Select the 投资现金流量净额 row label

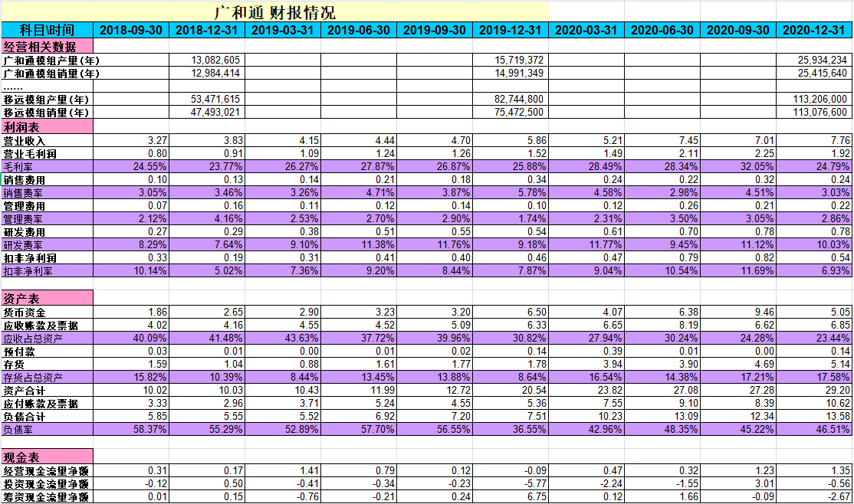pos(48,484)
